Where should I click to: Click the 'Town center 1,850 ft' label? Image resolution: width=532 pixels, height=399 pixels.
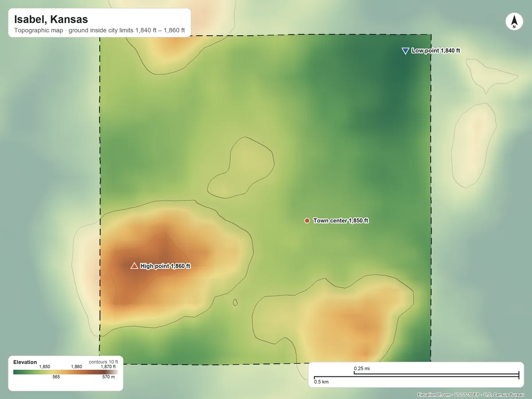341,220
